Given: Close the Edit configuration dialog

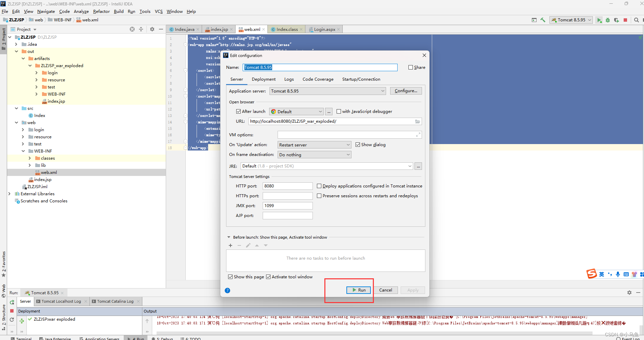Looking at the screenshot, I should 424,55.
